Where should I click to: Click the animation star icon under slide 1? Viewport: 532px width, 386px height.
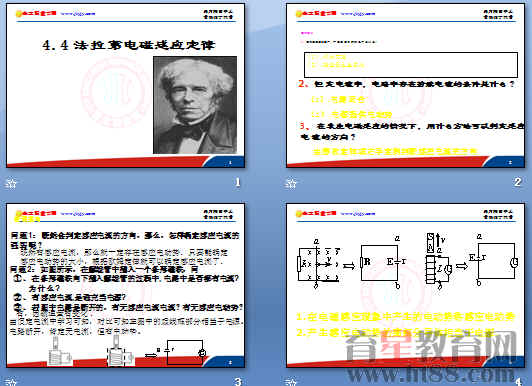point(11,184)
